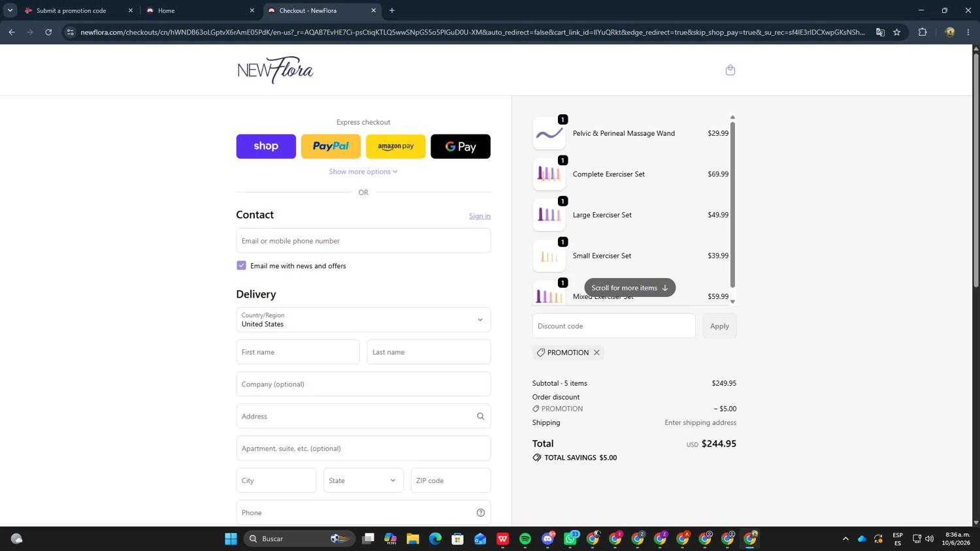Click Large Exerciser Set thumbnail

pos(549,215)
